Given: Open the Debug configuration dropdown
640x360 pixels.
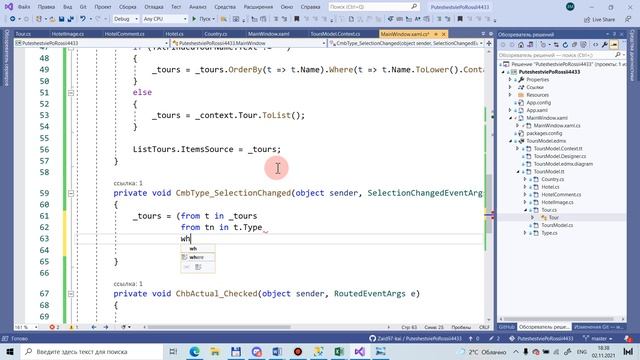Looking at the screenshot, I should (125, 19).
